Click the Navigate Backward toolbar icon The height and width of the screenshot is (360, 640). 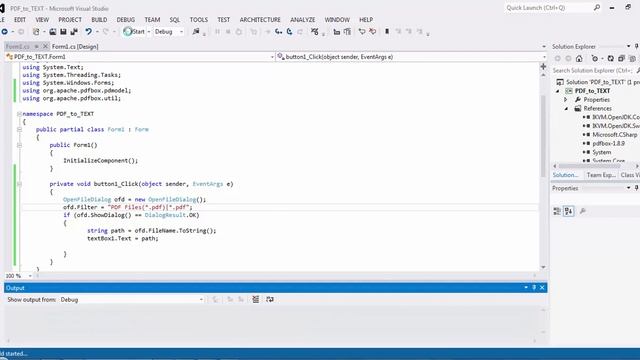tap(4, 31)
